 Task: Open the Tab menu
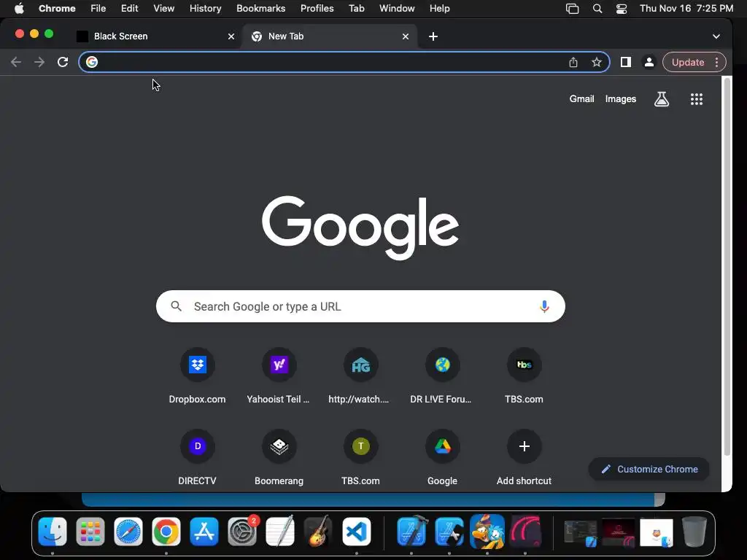pos(356,9)
